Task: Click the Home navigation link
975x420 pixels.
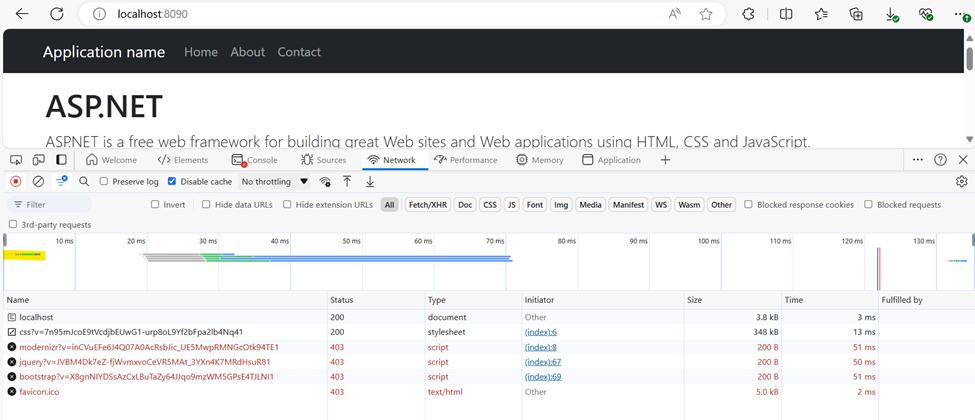Action: tap(201, 52)
